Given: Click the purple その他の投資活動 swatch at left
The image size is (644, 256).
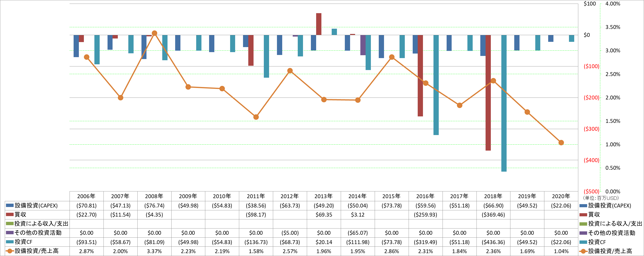Looking at the screenshot, I should 10,233.
